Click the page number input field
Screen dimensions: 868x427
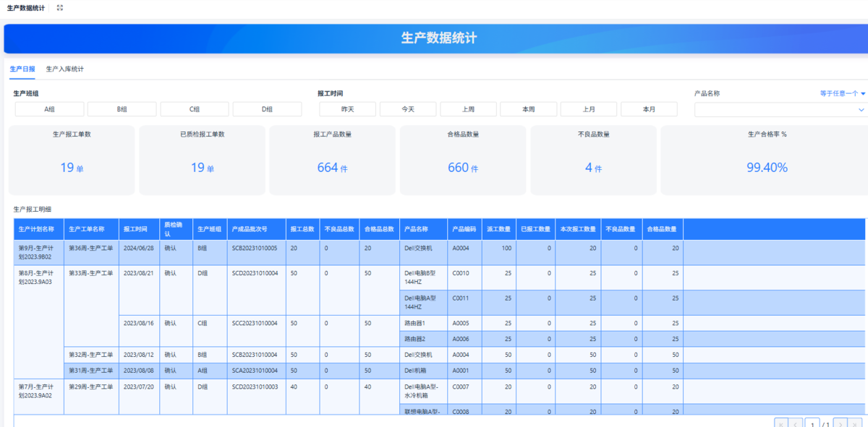(813, 423)
